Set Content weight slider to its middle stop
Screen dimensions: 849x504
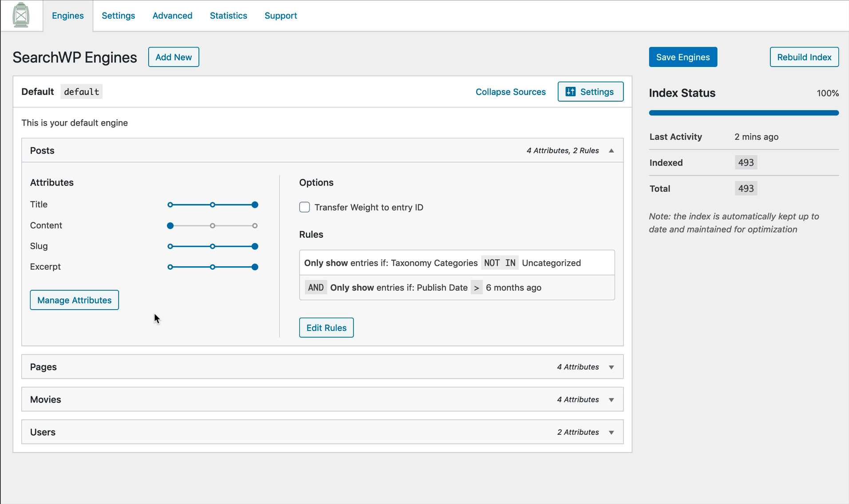(x=213, y=226)
